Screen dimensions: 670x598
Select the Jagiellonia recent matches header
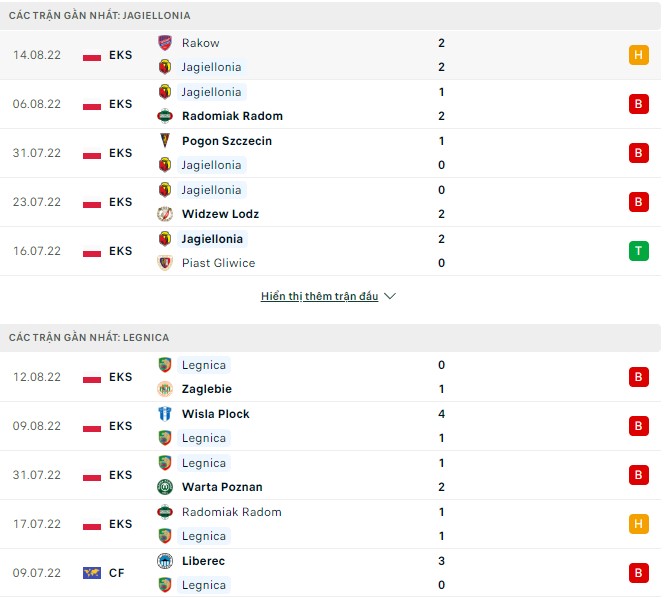(100, 16)
